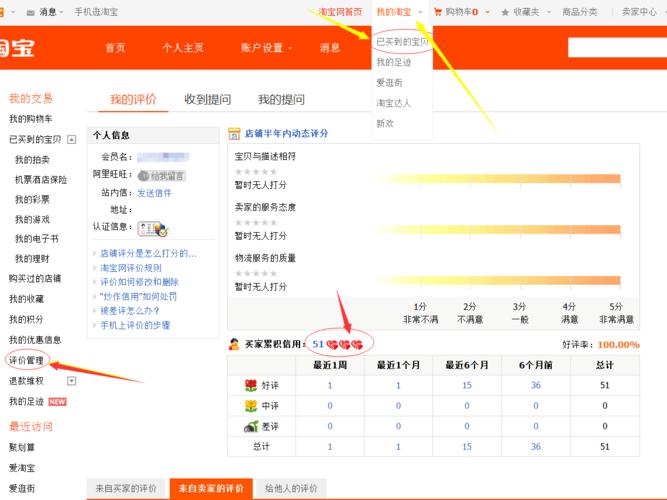Image resolution: width=667 pixels, height=500 pixels.
Task: Click the 发送信件 link
Action: 154,193
